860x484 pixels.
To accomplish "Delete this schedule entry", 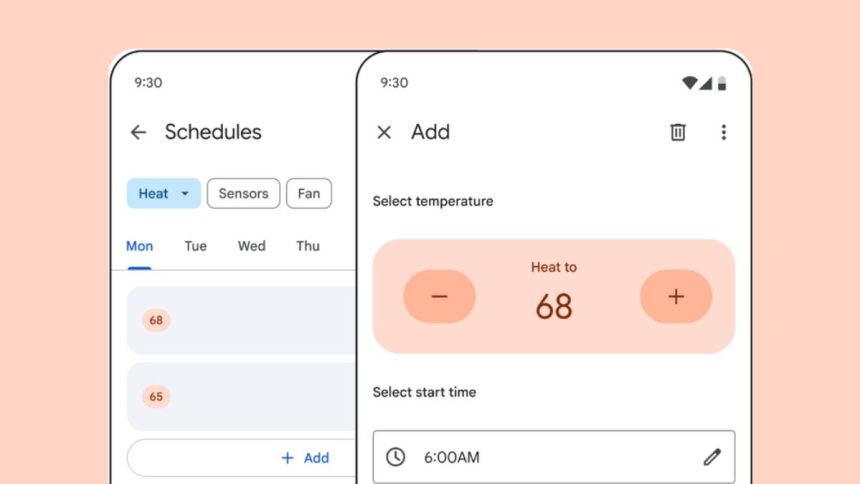I will pos(678,132).
